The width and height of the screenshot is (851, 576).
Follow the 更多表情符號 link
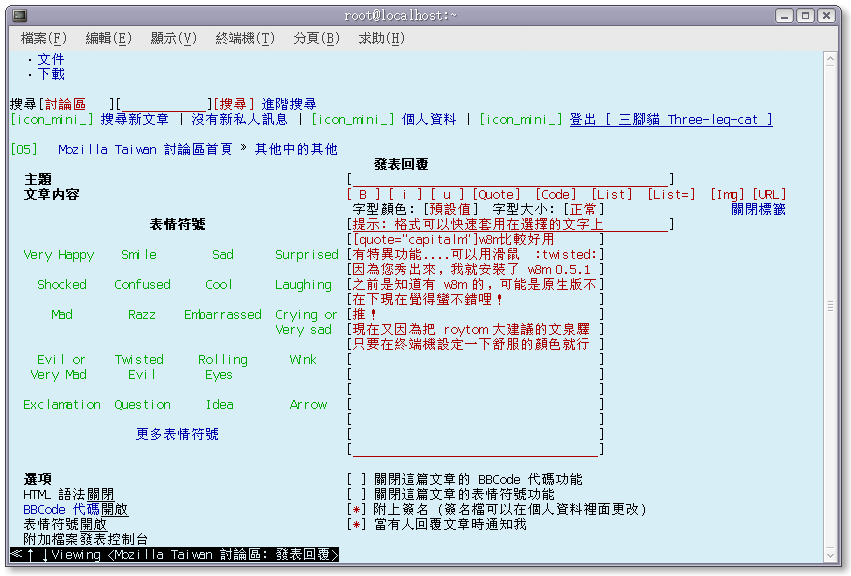coord(177,435)
